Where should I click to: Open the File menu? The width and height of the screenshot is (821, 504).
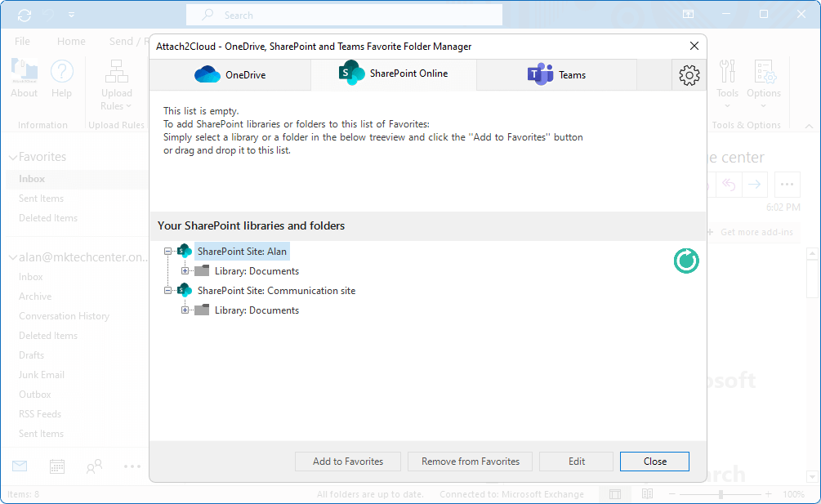[x=22, y=40]
